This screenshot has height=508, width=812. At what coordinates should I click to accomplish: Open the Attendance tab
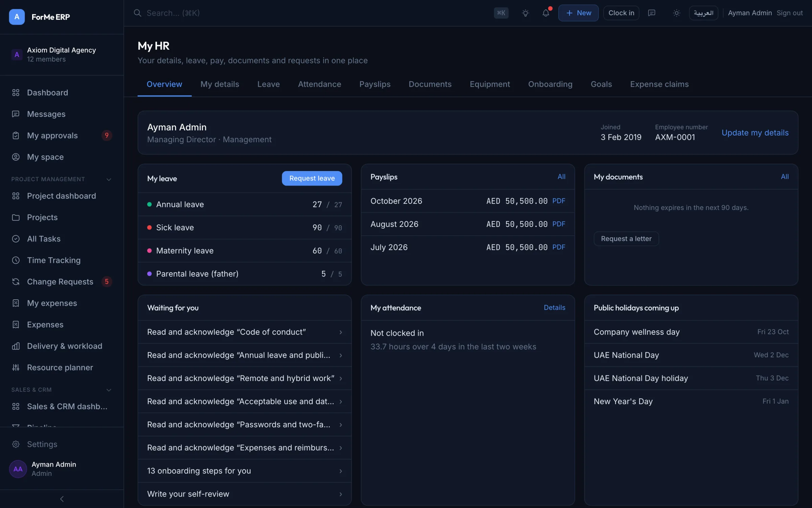319,84
